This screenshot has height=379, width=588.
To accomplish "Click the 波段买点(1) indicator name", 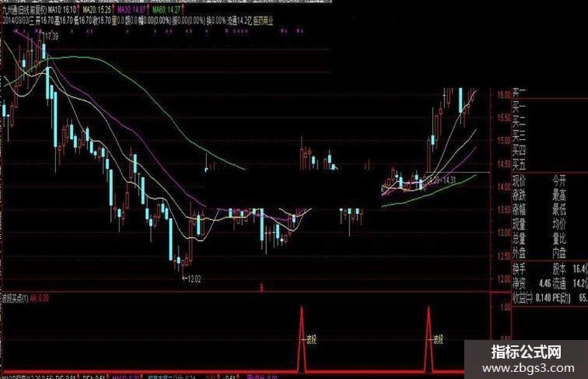I will [15, 299].
